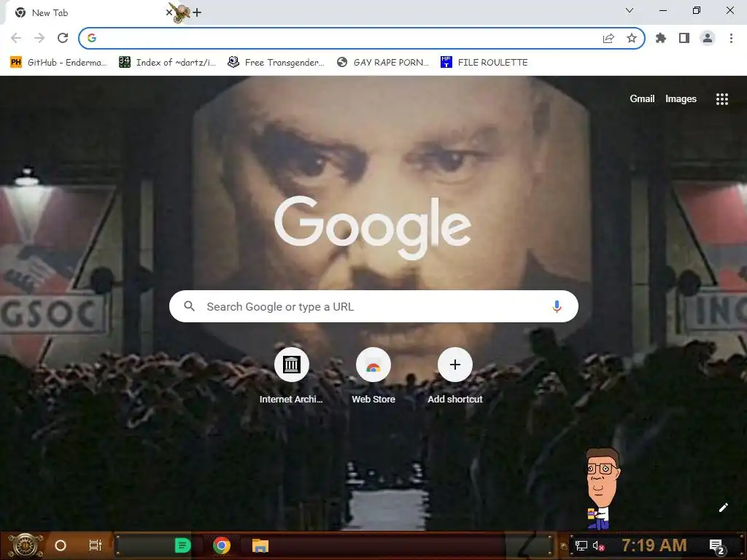Open the green notes app on the taskbar

182,545
